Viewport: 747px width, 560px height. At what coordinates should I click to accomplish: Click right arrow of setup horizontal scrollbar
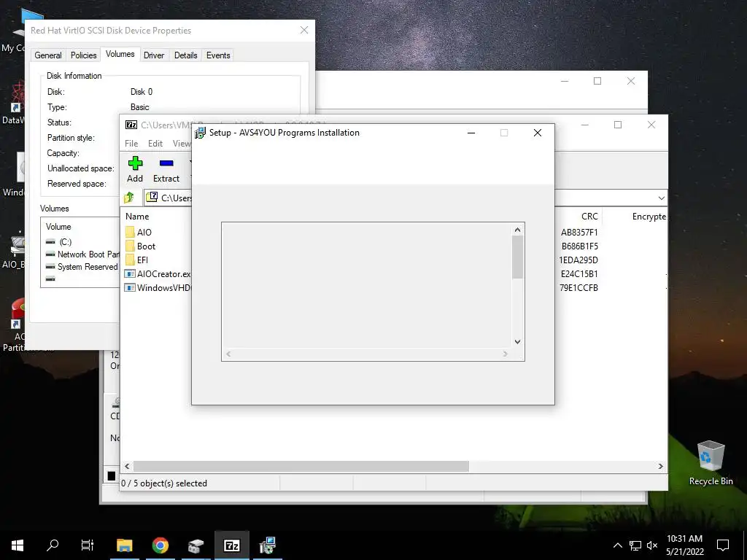505,354
